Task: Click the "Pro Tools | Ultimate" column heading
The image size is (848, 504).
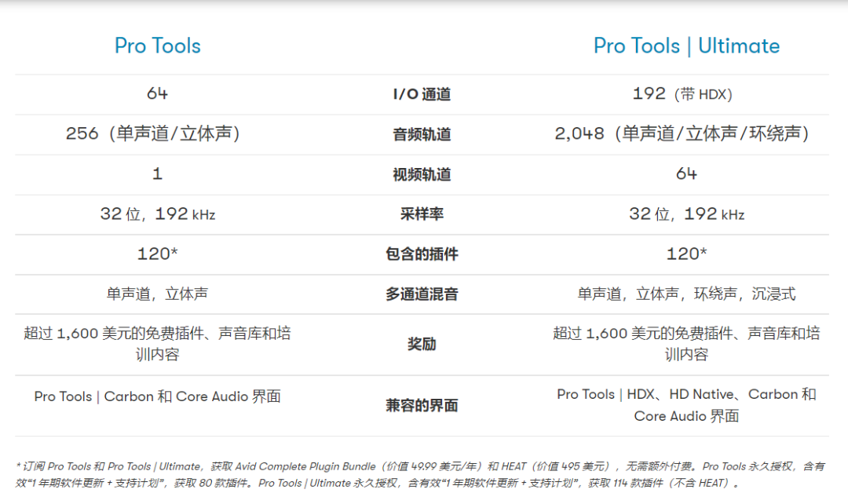Action: click(686, 46)
